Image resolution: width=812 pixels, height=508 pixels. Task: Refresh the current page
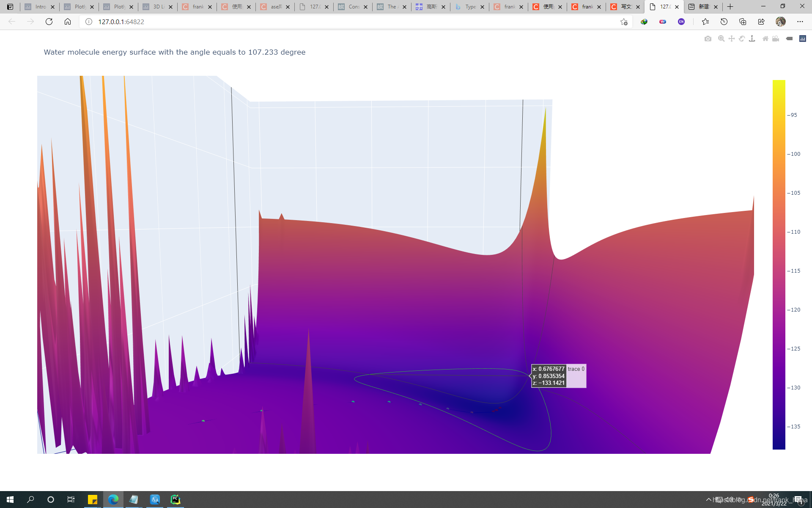49,22
